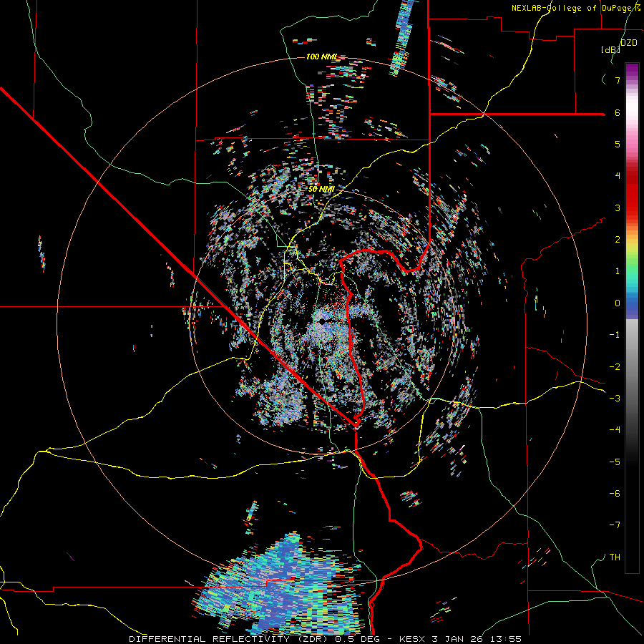The image size is (644, 644).
Task: Click the 3 value on the dB scale
Action: coord(618,208)
